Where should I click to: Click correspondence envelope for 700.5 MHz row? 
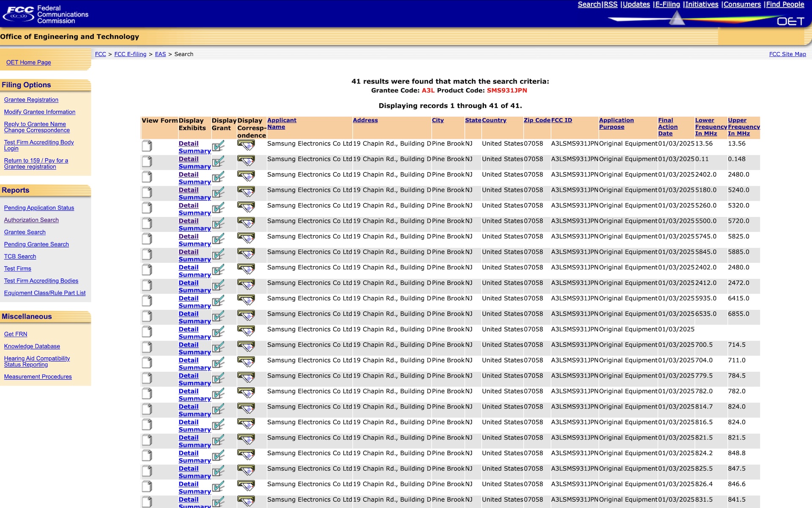click(x=246, y=347)
